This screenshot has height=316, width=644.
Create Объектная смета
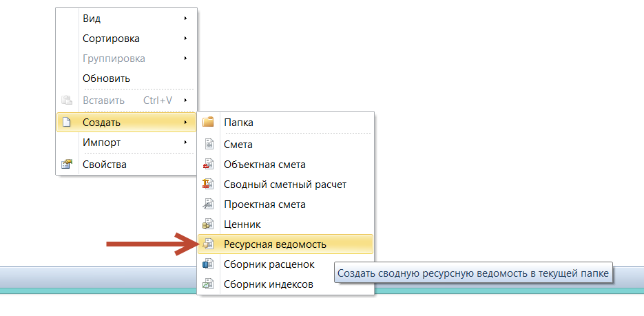click(285, 165)
